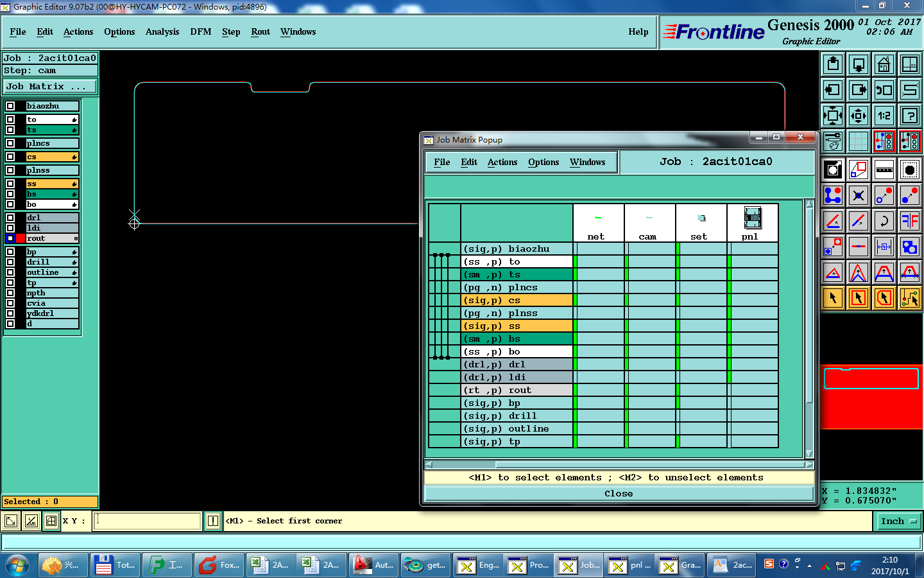Select the plain arrow select tool
Viewport: 924px width, 578px height.
tap(833, 298)
